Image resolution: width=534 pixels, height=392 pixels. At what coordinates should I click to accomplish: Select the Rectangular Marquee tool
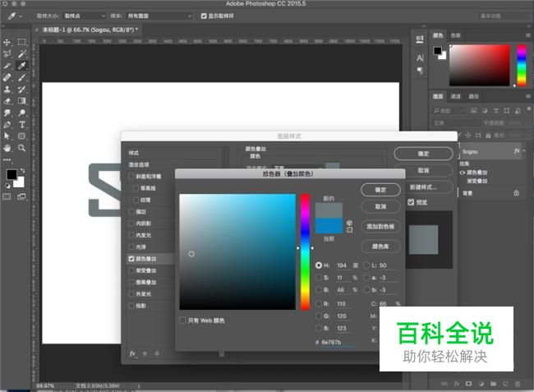click(x=22, y=42)
